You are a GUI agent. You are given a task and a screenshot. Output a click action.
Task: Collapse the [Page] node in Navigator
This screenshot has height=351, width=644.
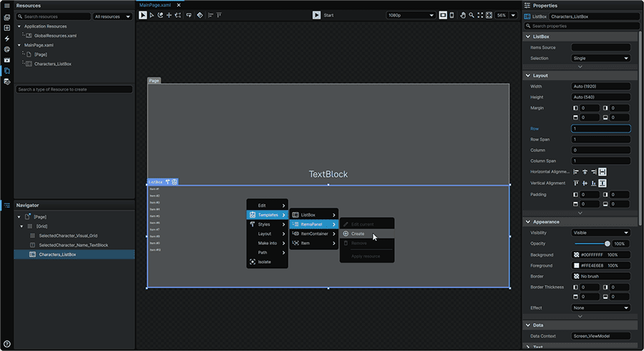pyautogui.click(x=19, y=216)
